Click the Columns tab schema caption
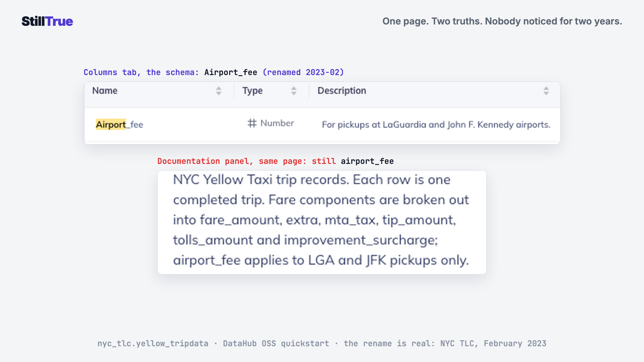The height and width of the screenshot is (362, 644). (214, 72)
